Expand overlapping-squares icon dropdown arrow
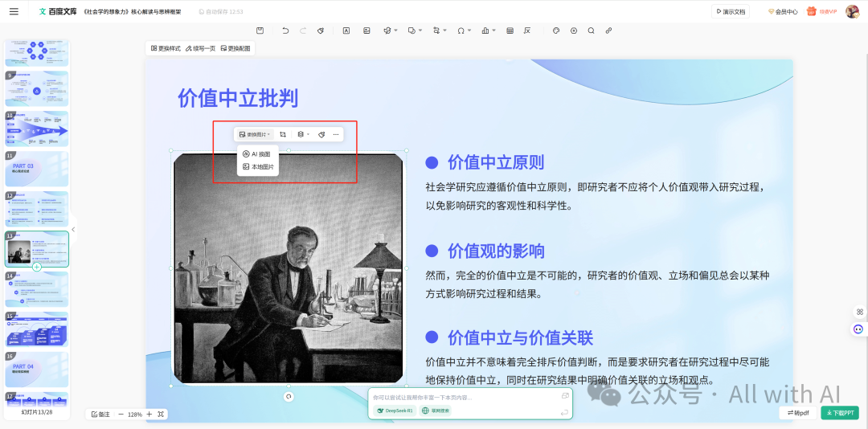This screenshot has width=868, height=429. pos(420,31)
